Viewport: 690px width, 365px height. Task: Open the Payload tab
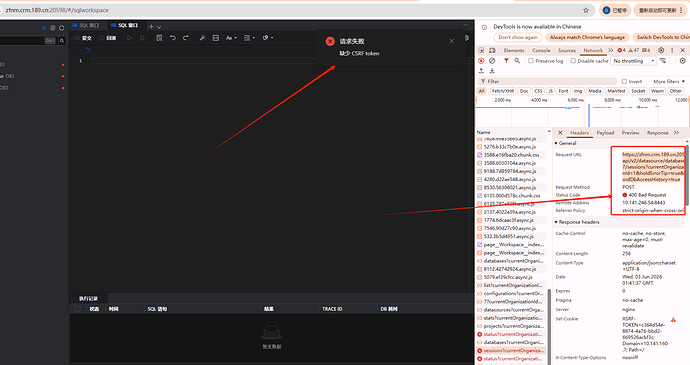coord(605,133)
